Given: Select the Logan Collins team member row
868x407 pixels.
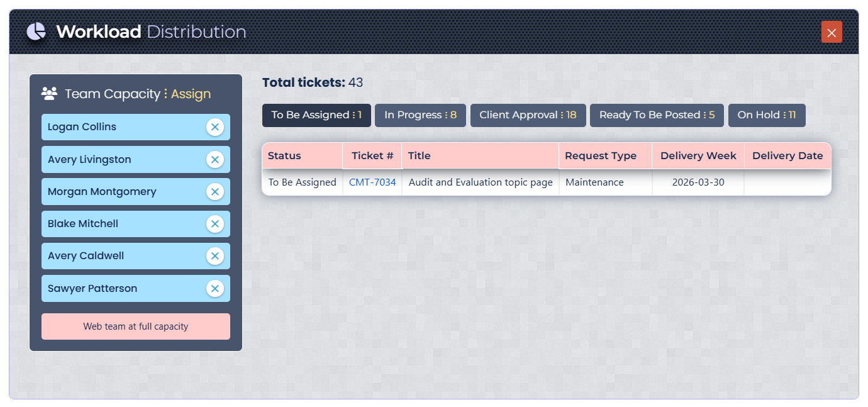Looking at the screenshot, I should click(x=120, y=127).
